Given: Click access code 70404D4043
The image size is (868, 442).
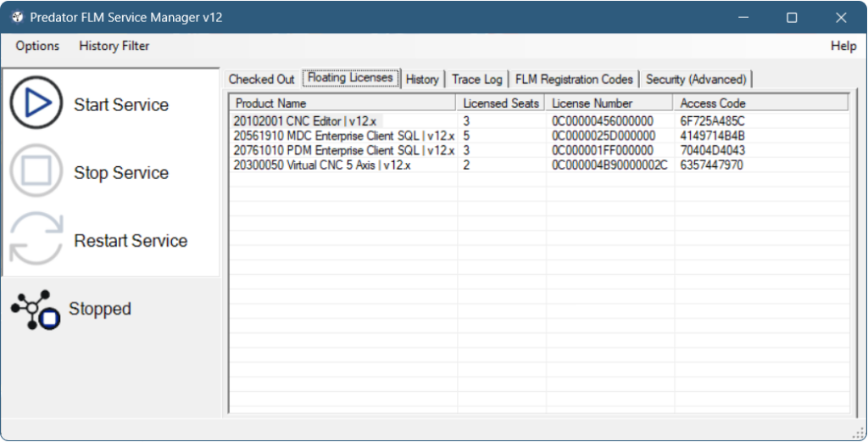Looking at the screenshot, I should 712,150.
